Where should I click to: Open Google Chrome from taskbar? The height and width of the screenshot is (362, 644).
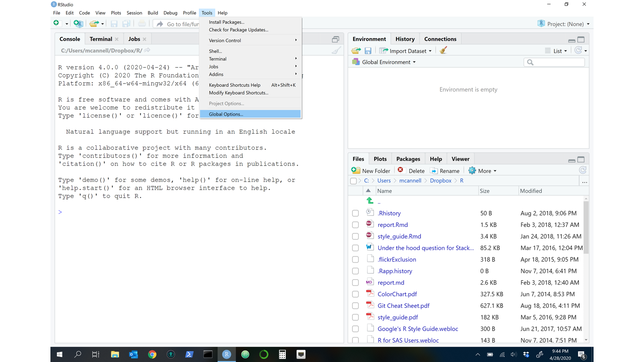[152, 354]
